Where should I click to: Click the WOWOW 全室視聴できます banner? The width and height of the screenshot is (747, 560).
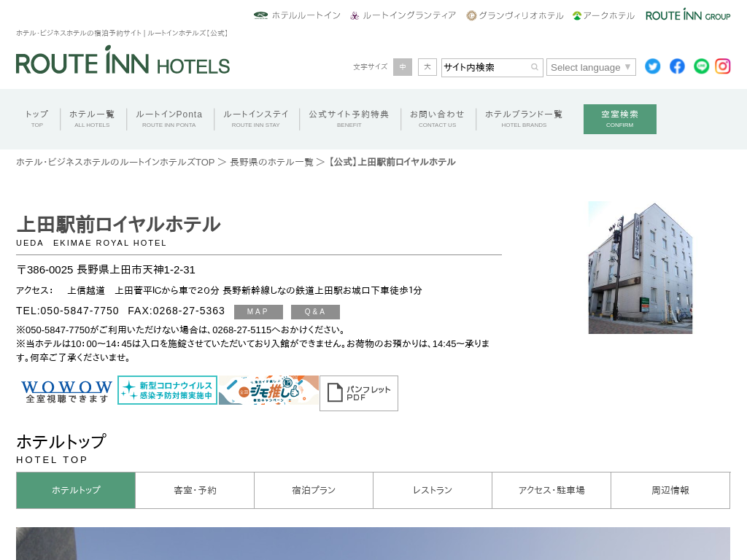66,391
